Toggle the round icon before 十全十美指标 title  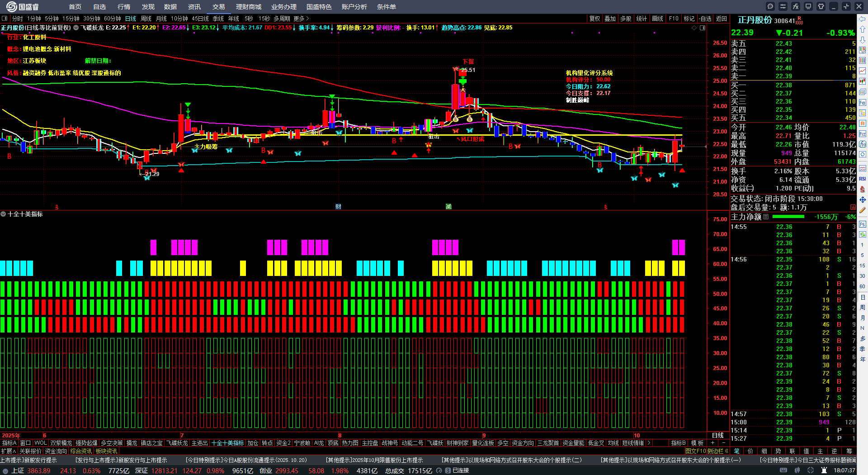[3, 214]
